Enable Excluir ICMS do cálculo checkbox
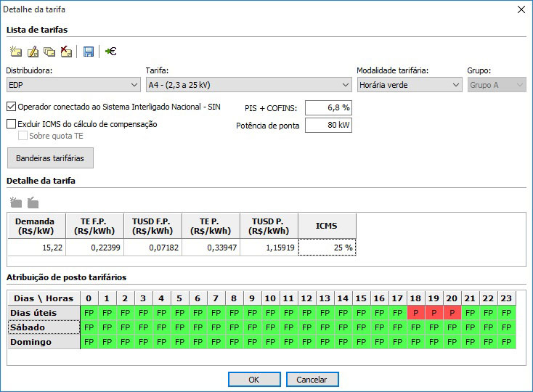 tap(11, 123)
